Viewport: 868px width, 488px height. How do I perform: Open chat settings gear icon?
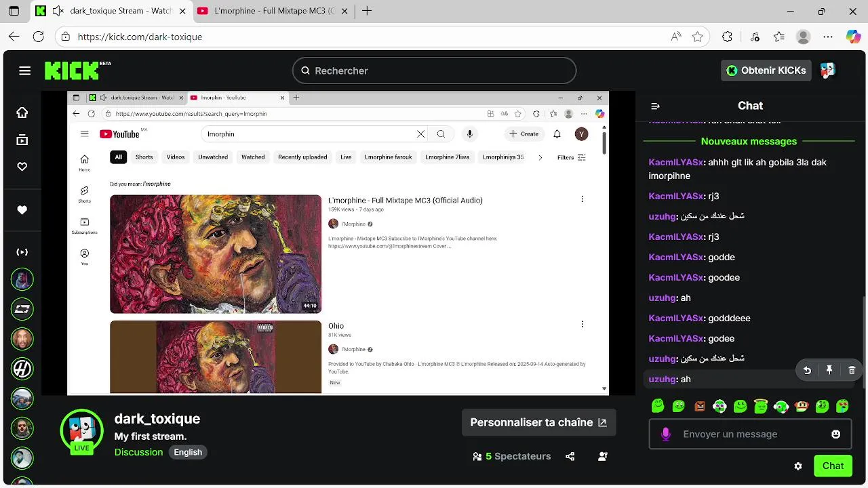point(798,466)
